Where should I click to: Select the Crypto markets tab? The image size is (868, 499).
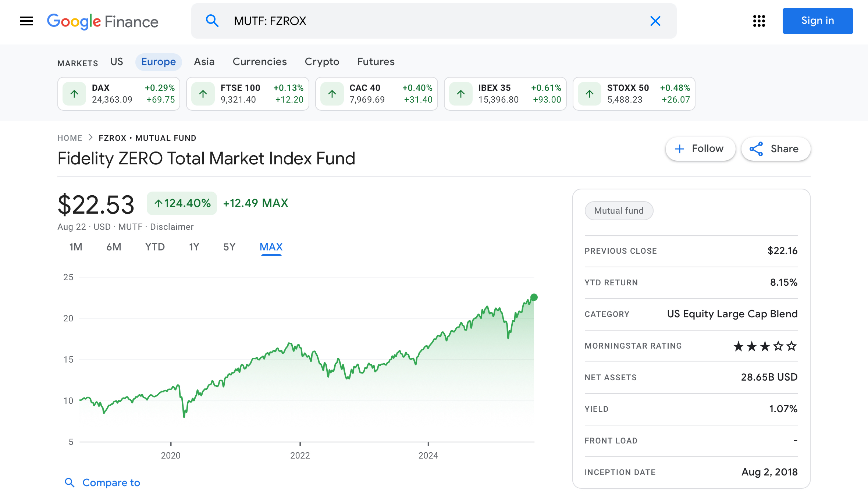pos(322,62)
